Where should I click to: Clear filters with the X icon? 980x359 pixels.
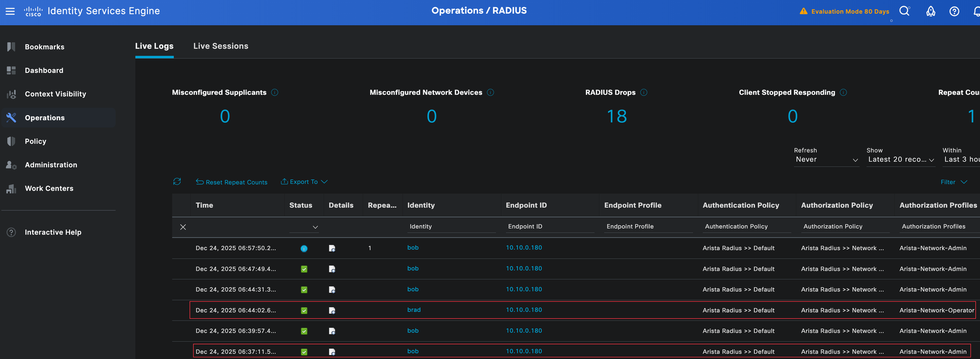183,227
